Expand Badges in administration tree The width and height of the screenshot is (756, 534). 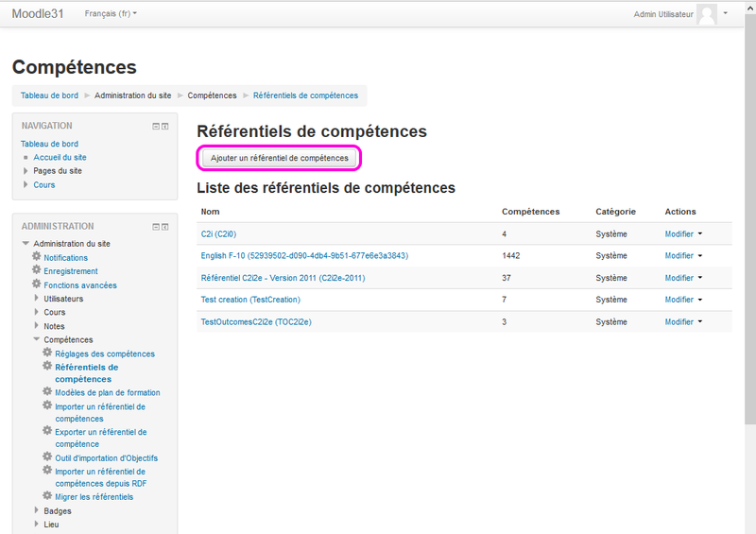(x=37, y=510)
